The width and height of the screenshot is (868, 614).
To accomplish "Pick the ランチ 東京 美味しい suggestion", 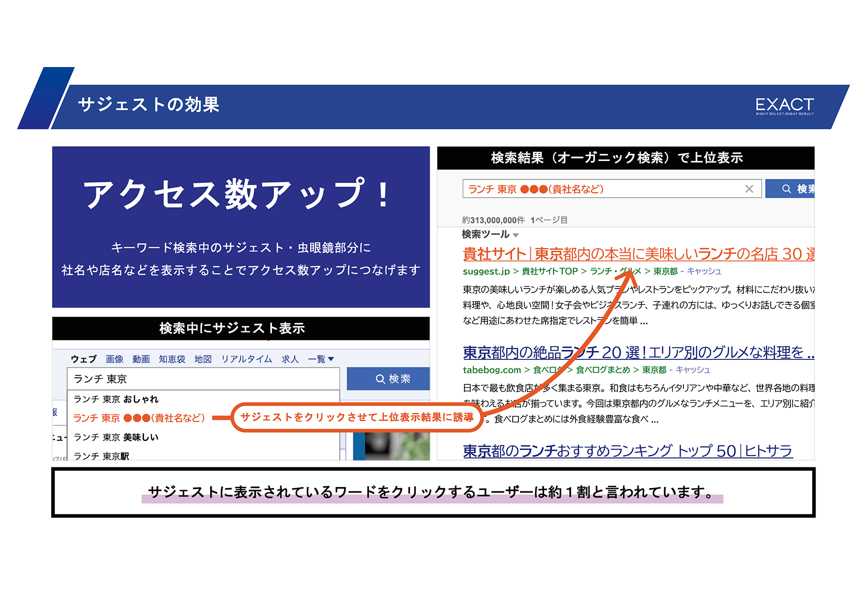I will (116, 437).
